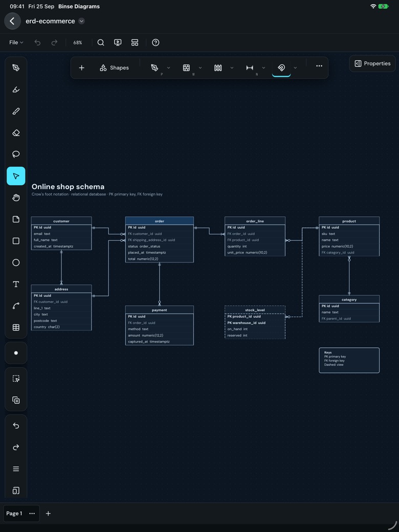Open the stroke color dot swatch
The width and height of the screenshot is (399, 532).
pyautogui.click(x=16, y=353)
